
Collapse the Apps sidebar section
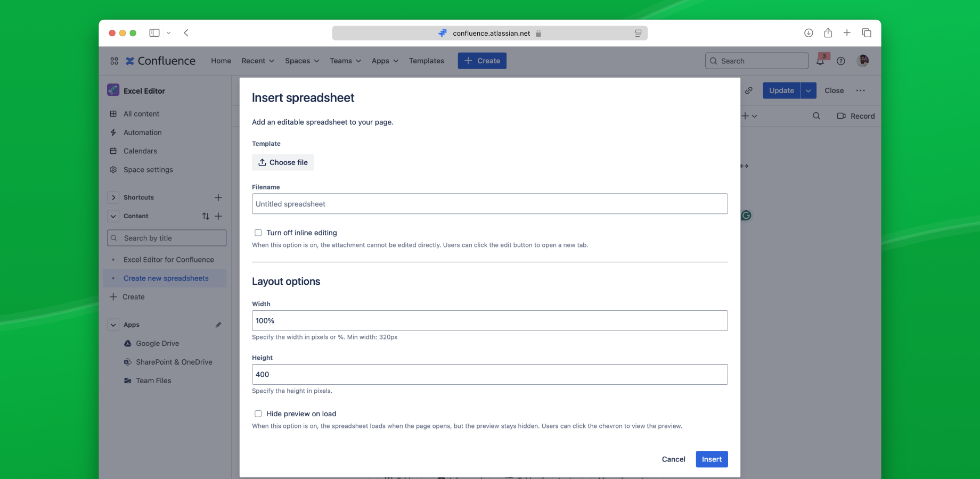(113, 325)
